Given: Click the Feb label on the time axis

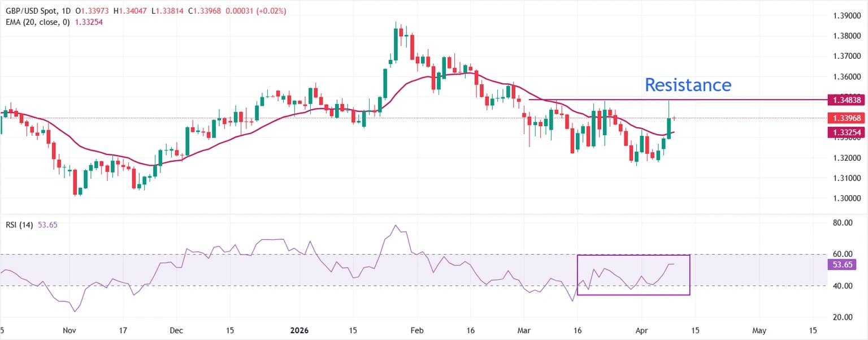Looking at the screenshot, I should [417, 330].
